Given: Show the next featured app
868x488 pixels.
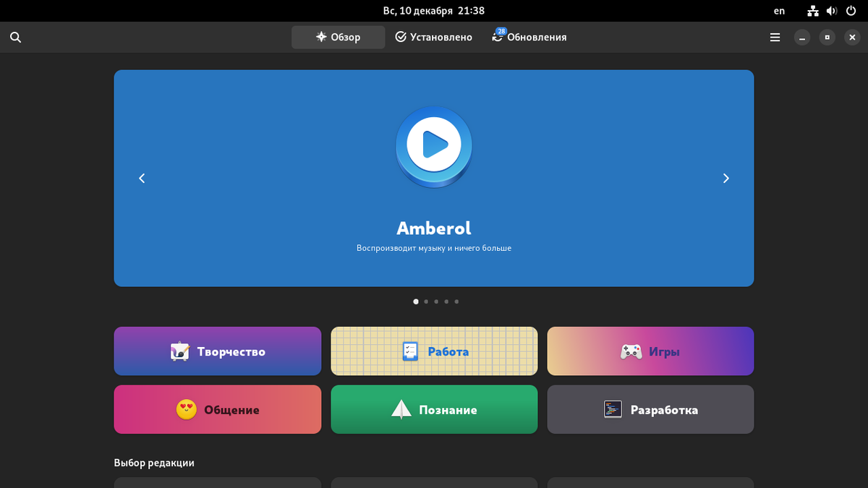Looking at the screenshot, I should tap(726, 178).
